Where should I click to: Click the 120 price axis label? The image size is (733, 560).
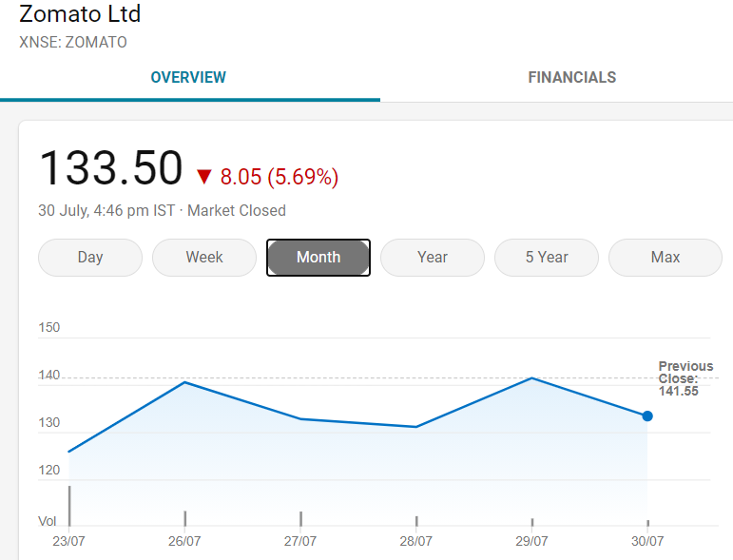[x=49, y=470]
